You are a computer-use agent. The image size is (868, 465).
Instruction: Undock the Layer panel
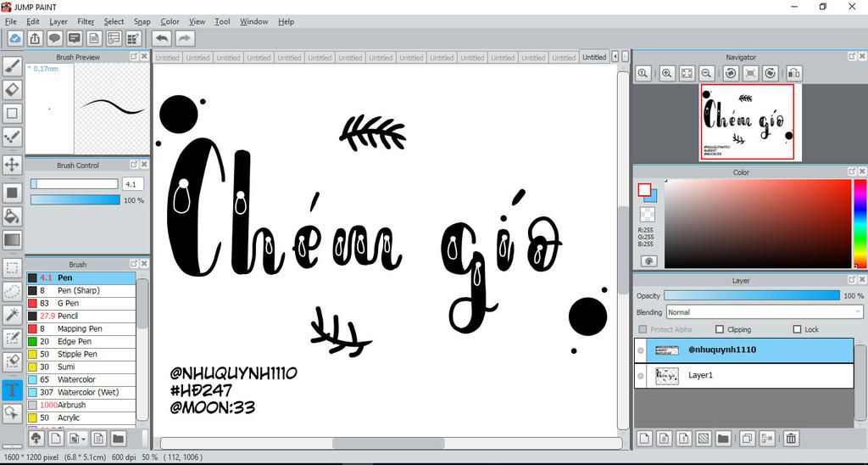click(x=852, y=280)
